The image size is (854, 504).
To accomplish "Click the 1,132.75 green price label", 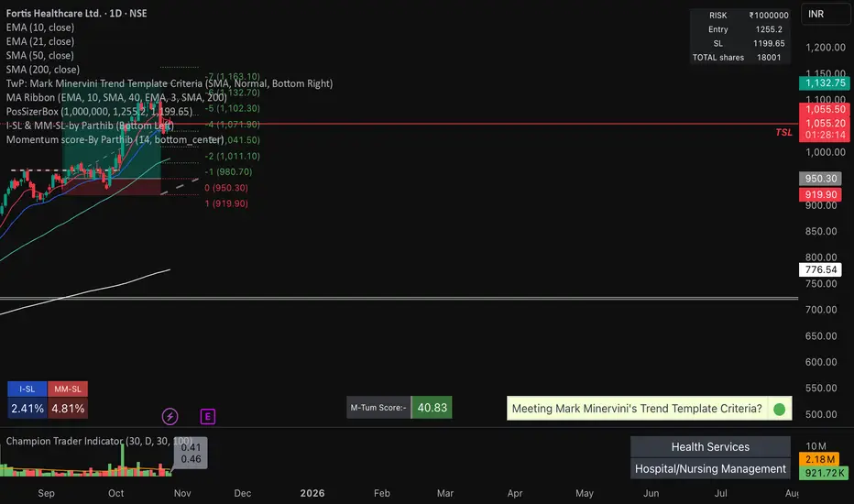I will 825,82.
